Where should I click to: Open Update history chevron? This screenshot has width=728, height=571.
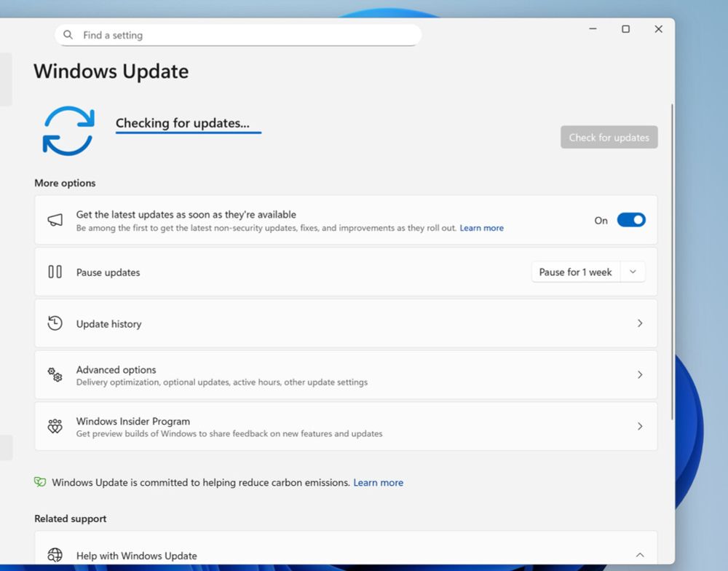tap(640, 323)
